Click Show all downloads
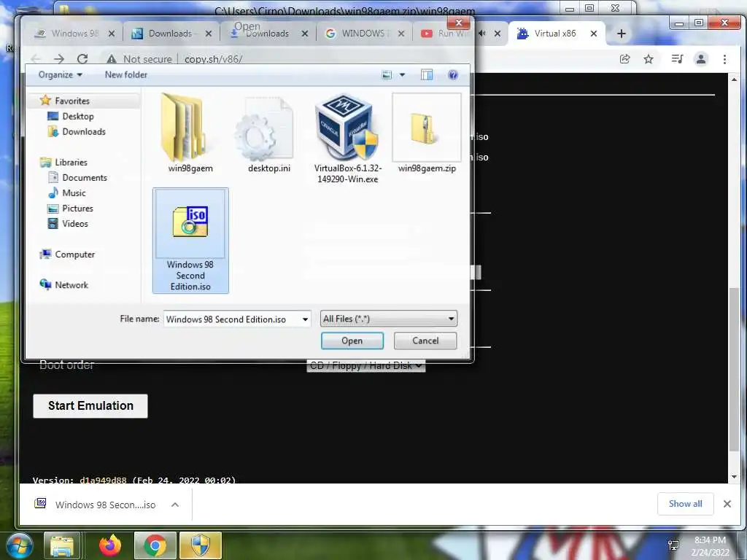The image size is (747, 560). click(685, 504)
